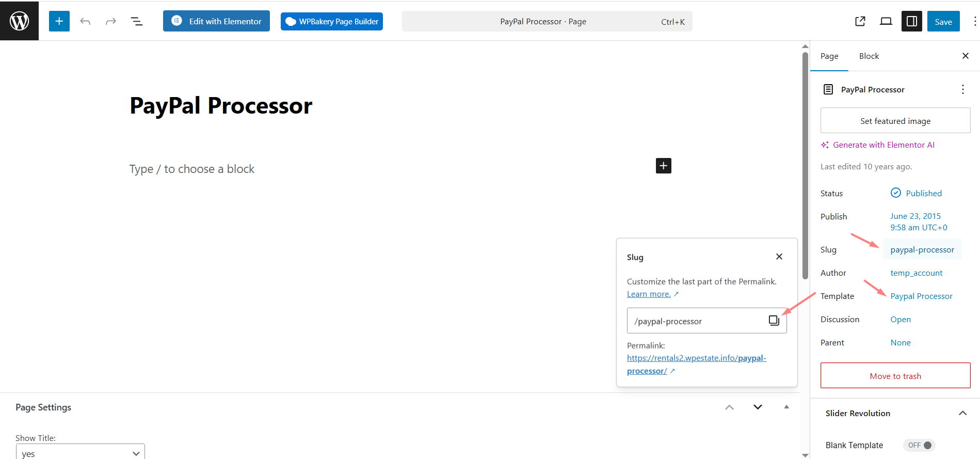
Task: Click the Last edited 10 years ago text
Action: click(866, 166)
